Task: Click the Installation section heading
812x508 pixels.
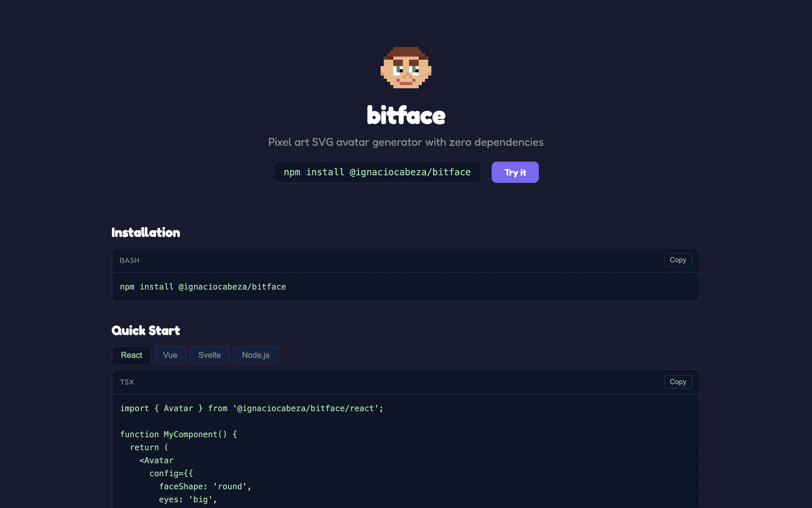Action: point(145,232)
